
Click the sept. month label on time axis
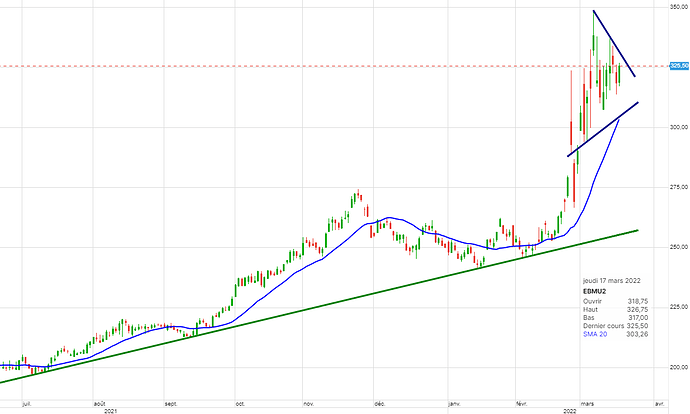[x=171, y=404]
